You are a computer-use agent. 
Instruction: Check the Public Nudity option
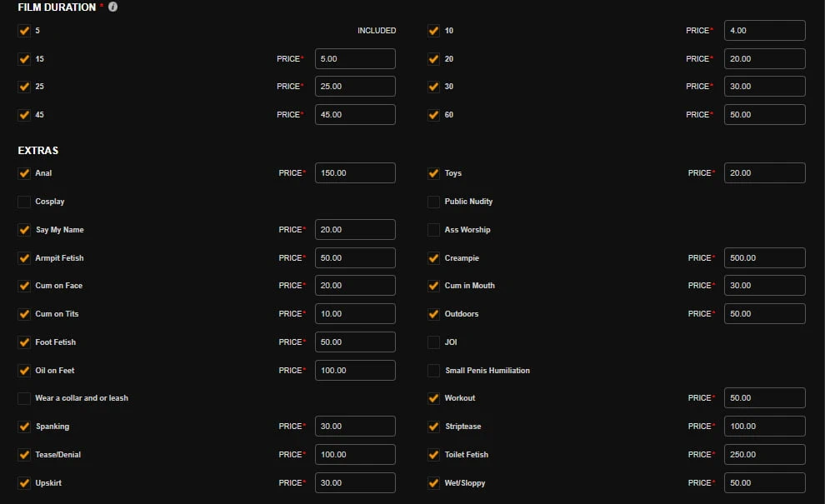[433, 202]
